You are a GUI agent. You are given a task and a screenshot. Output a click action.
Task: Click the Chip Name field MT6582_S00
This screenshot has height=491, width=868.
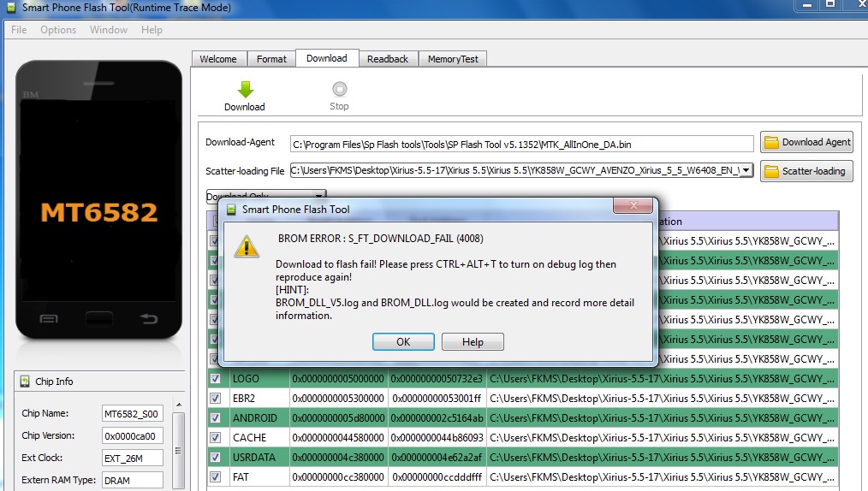133,414
